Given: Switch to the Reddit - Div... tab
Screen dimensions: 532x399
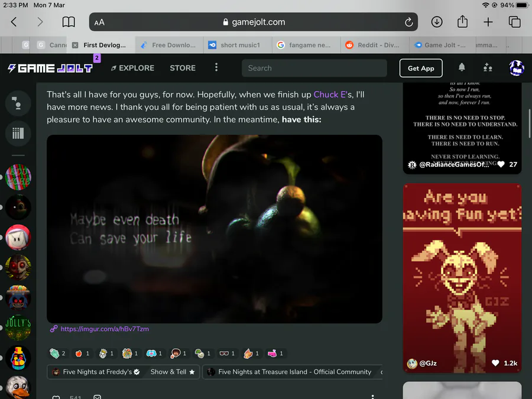Looking at the screenshot, I should pyautogui.click(x=375, y=45).
